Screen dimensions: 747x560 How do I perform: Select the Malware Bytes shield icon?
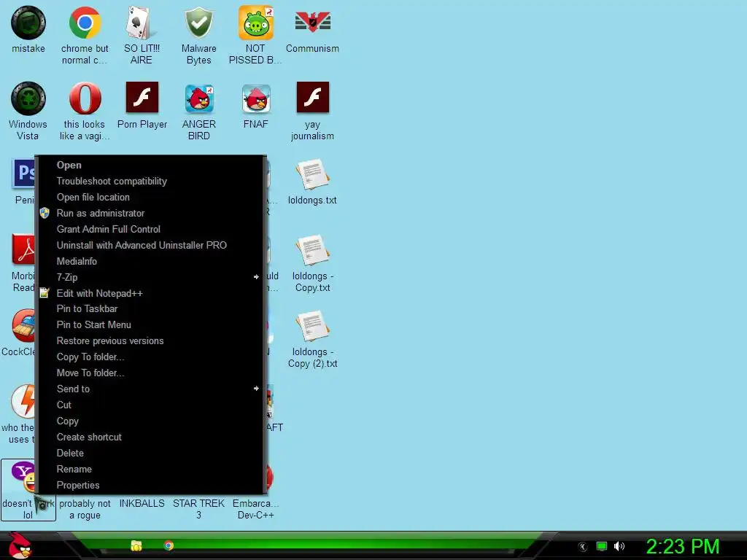click(x=198, y=23)
